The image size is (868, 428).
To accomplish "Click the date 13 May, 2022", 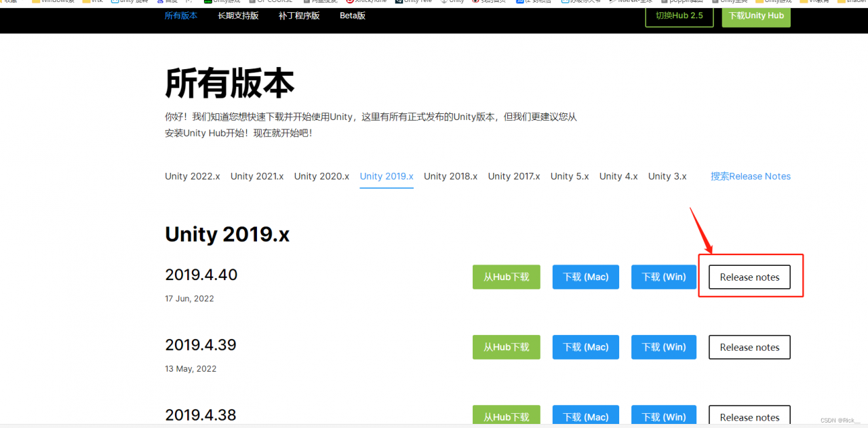I will coord(191,369).
